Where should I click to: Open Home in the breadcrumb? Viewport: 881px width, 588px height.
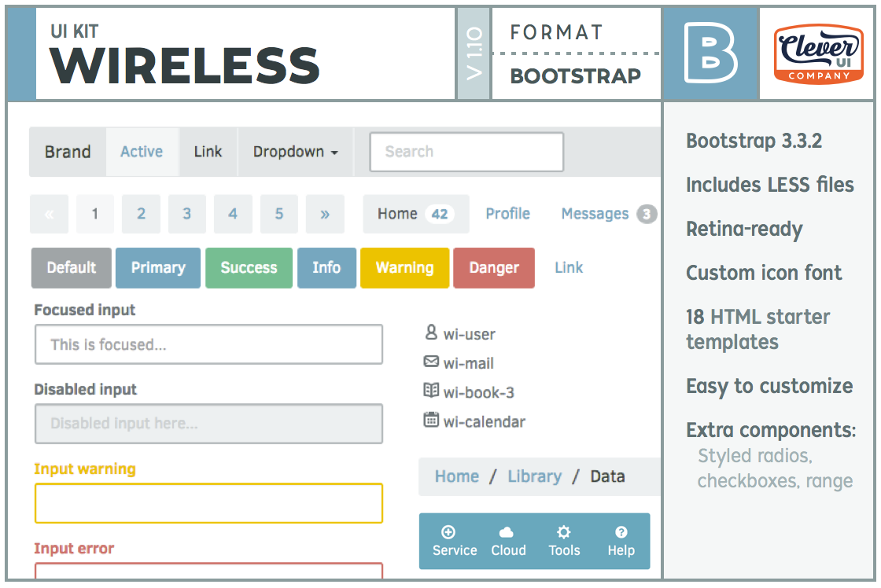[x=457, y=476]
